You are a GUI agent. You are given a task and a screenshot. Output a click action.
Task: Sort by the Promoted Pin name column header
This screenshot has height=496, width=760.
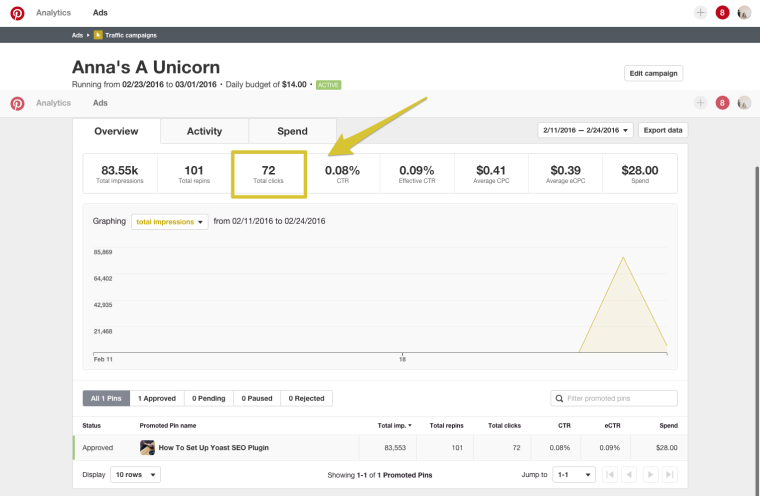pyautogui.click(x=168, y=426)
